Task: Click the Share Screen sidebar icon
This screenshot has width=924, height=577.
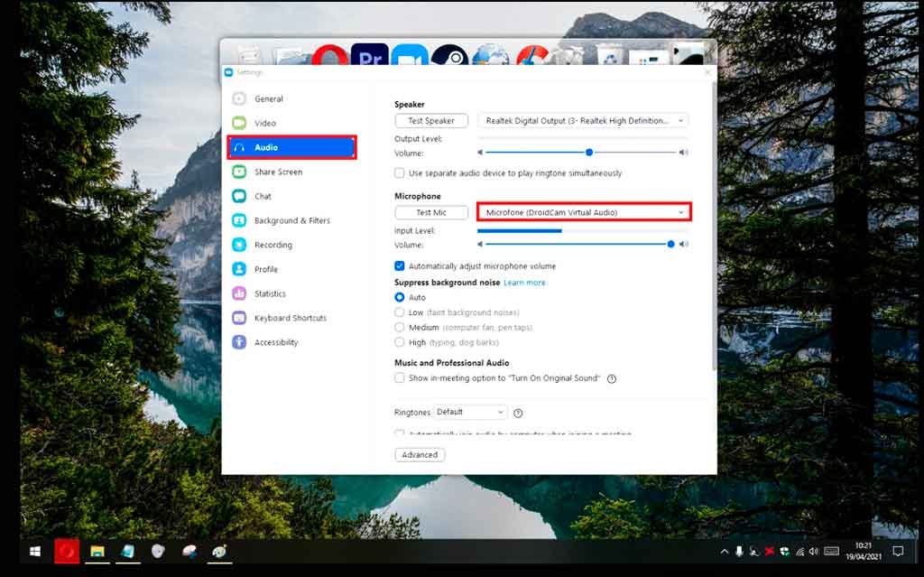Action: pos(239,172)
